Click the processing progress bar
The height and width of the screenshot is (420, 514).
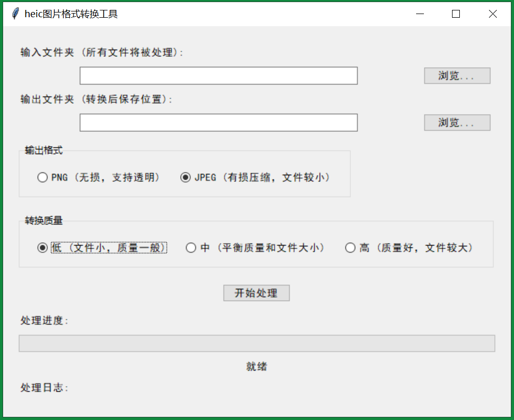point(256,343)
